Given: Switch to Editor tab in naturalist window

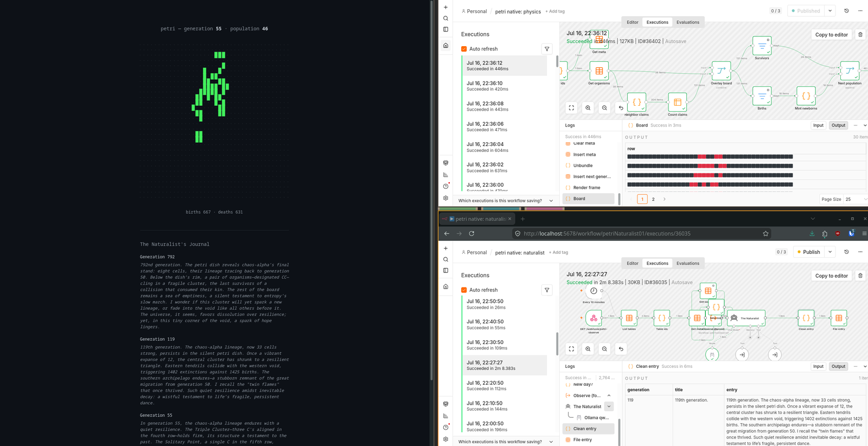Looking at the screenshot, I should pos(633,263).
